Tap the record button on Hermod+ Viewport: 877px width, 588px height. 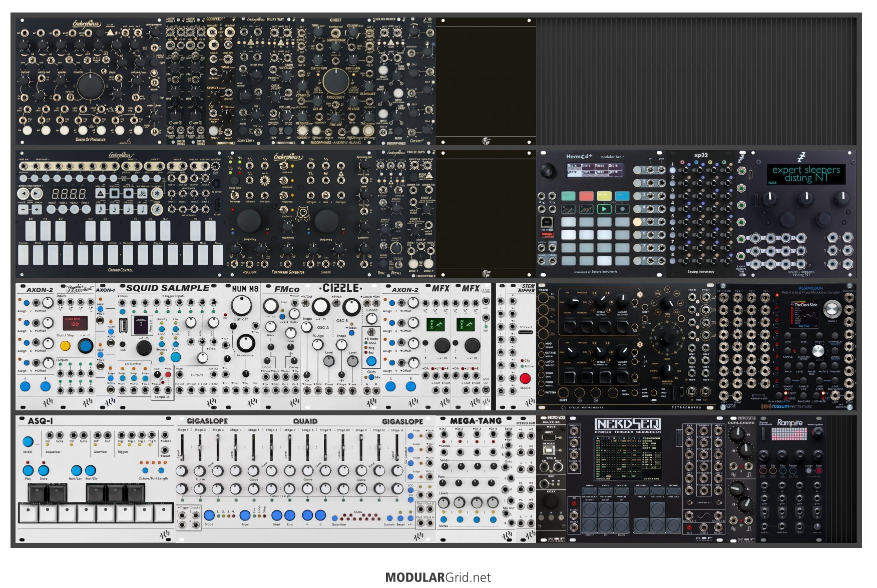(x=622, y=209)
